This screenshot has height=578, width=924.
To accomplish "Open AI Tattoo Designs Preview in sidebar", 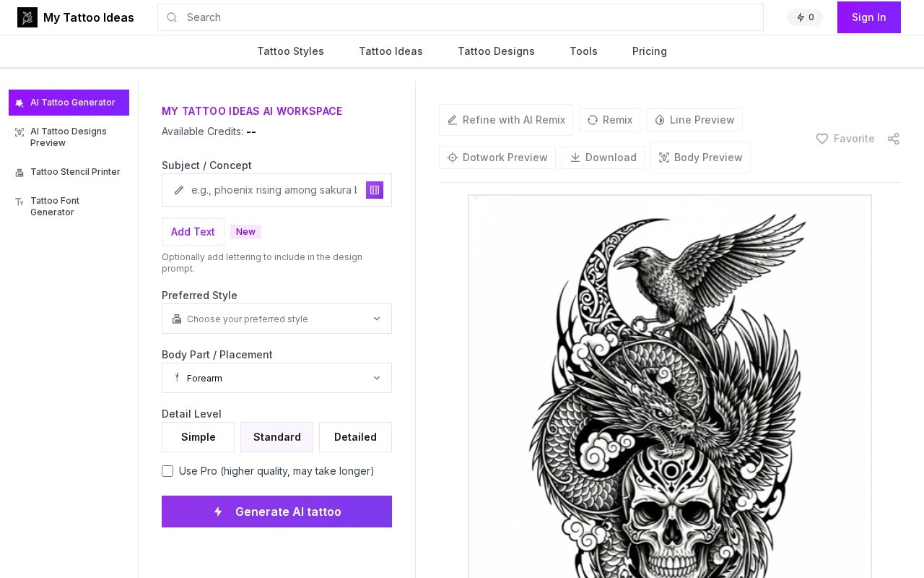I will 69,137.
